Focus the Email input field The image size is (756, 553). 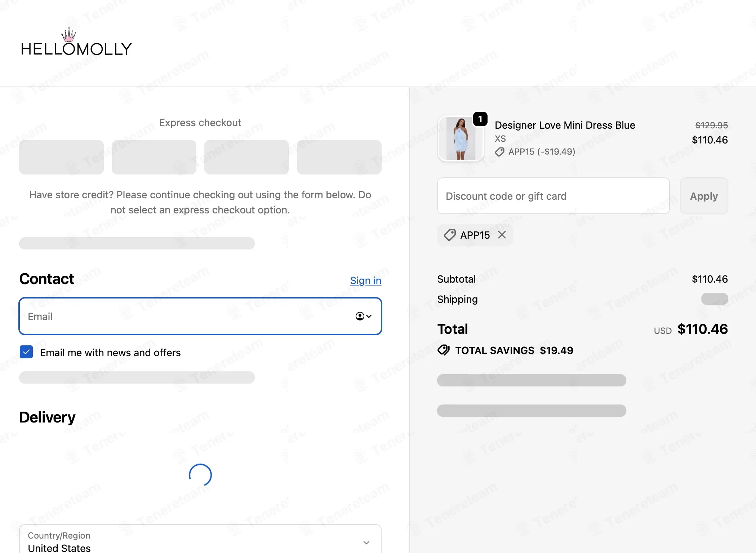200,316
